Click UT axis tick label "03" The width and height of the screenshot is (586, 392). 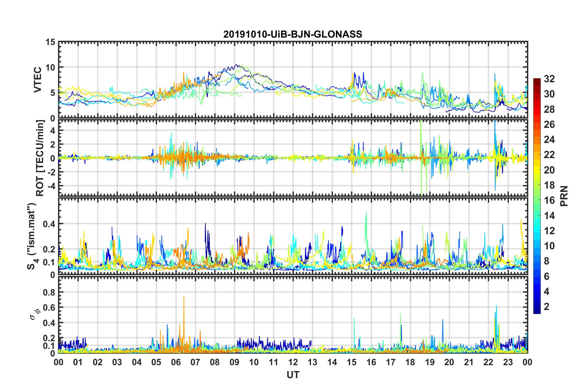coord(117,362)
